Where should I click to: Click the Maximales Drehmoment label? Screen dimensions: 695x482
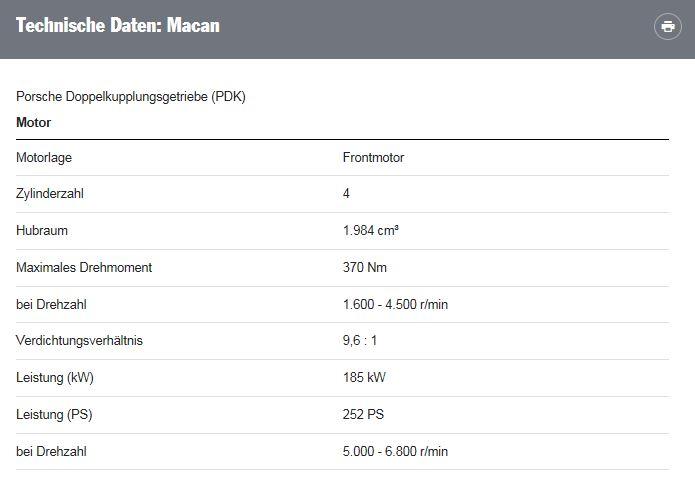click(x=84, y=267)
